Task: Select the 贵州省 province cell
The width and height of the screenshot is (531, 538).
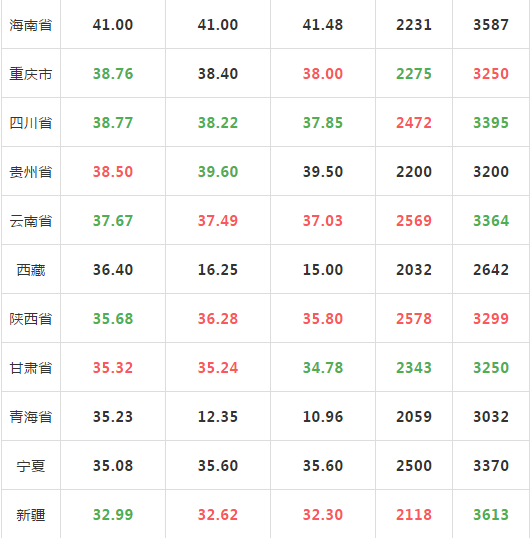Action: pos(31,172)
